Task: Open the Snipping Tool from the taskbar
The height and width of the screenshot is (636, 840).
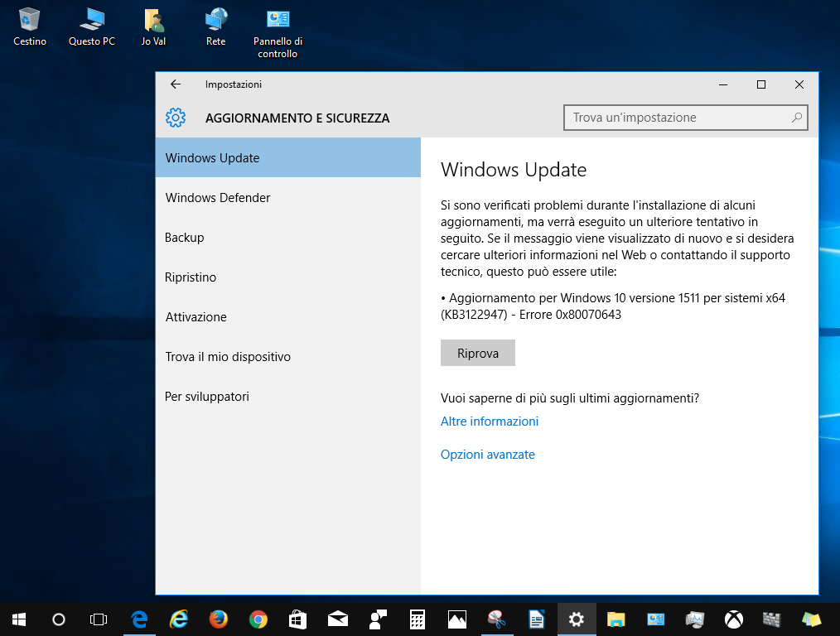Action: (496, 619)
